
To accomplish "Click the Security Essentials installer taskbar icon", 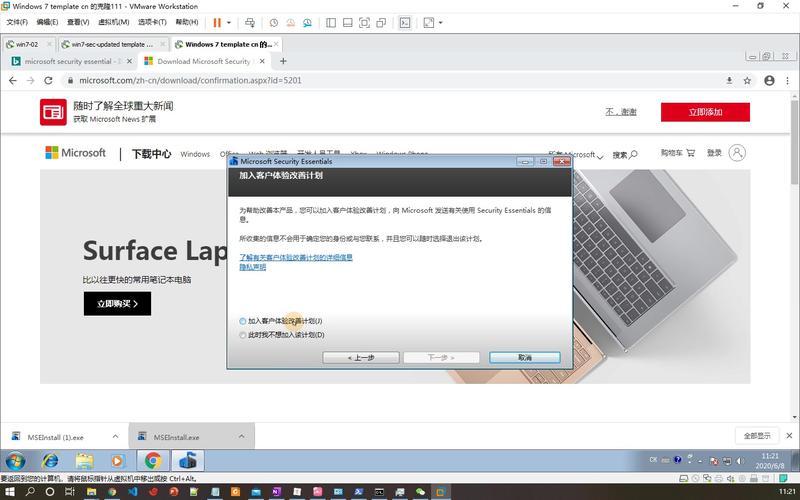I will [187, 461].
